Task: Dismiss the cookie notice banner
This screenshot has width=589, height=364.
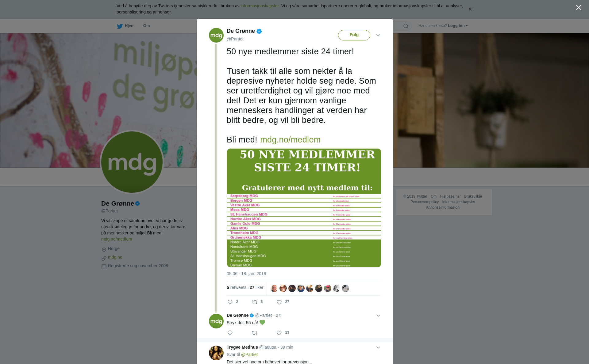Action: click(x=470, y=9)
